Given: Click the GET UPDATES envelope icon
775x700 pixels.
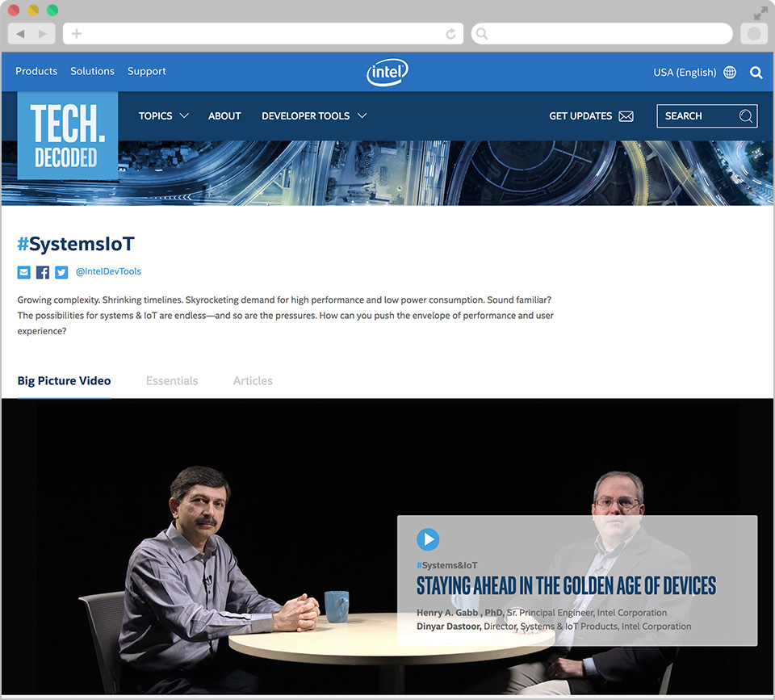Looking at the screenshot, I should (x=626, y=116).
